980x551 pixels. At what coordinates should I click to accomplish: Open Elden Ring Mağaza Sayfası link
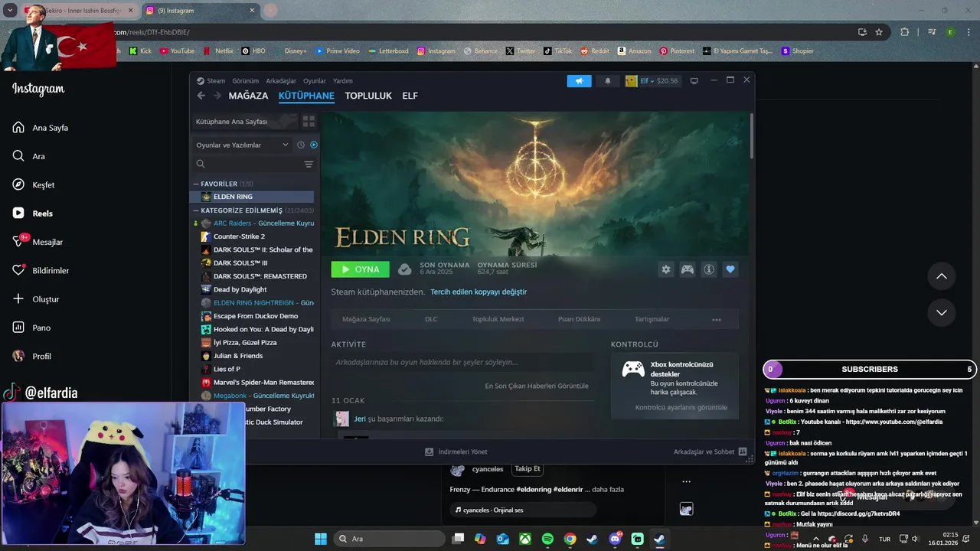click(366, 319)
